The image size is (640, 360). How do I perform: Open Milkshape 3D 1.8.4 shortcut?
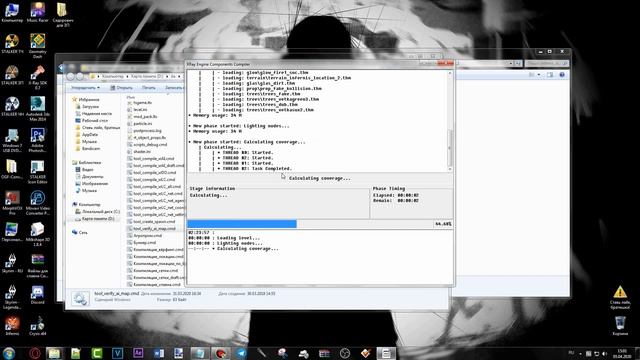[38, 234]
